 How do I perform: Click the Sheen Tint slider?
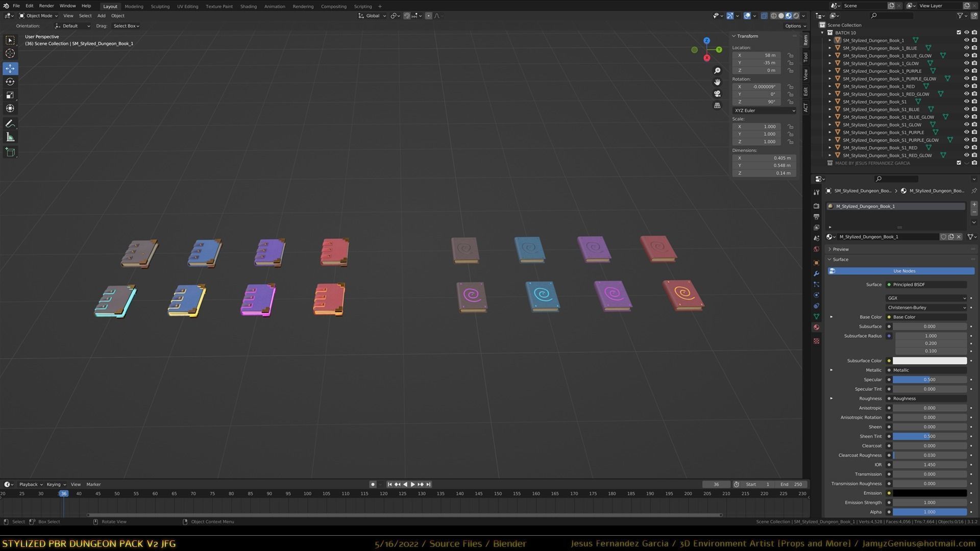point(929,436)
